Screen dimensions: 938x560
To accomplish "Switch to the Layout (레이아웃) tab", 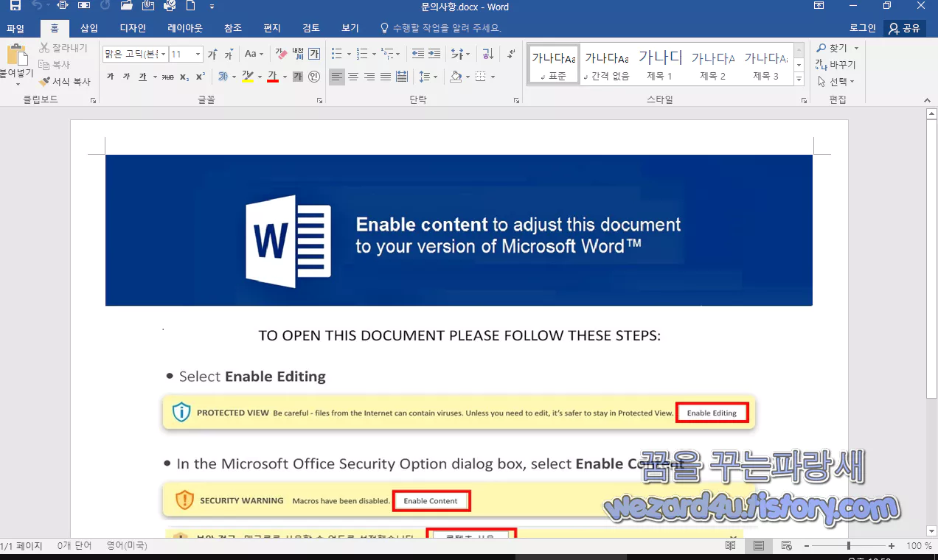I will (x=185, y=29).
